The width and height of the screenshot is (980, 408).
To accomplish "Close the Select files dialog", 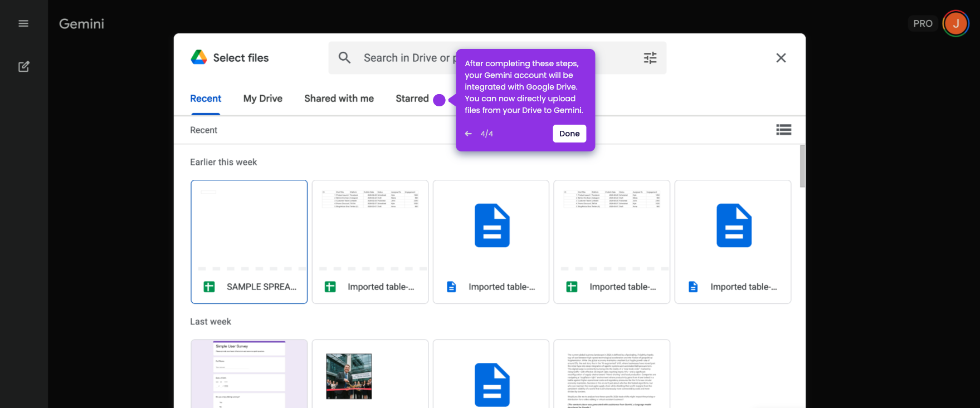I will [x=781, y=58].
